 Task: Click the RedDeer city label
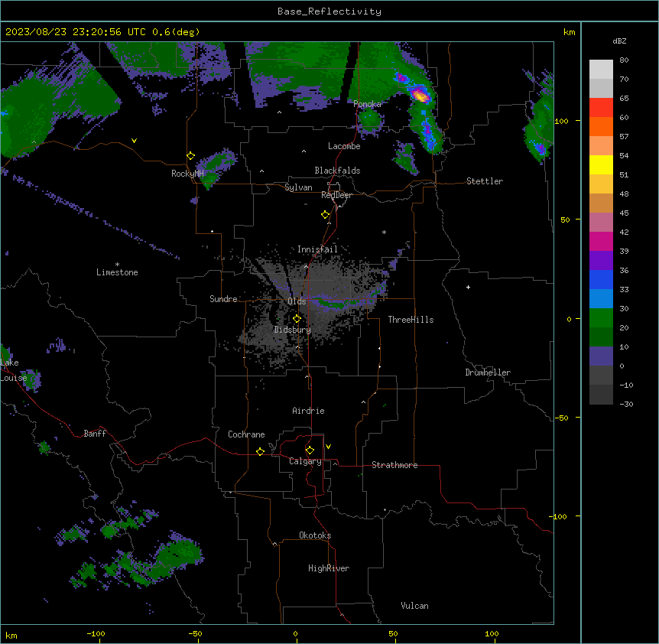coord(336,195)
